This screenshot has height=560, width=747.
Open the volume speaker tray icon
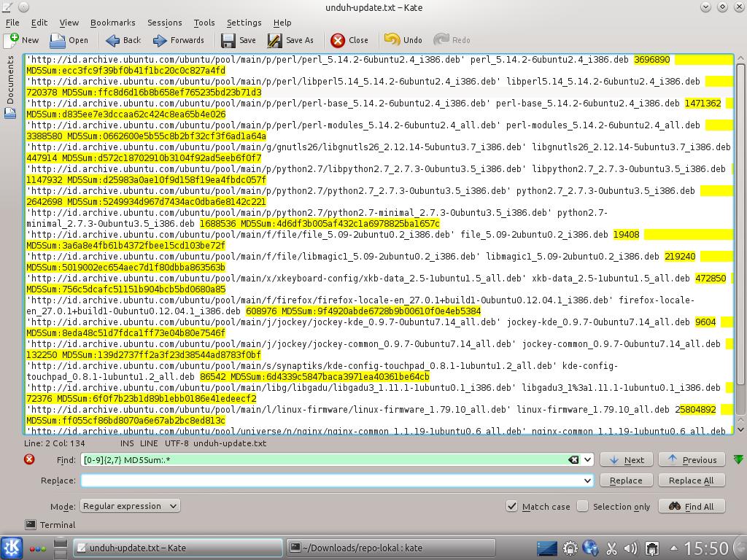pyautogui.click(x=630, y=548)
